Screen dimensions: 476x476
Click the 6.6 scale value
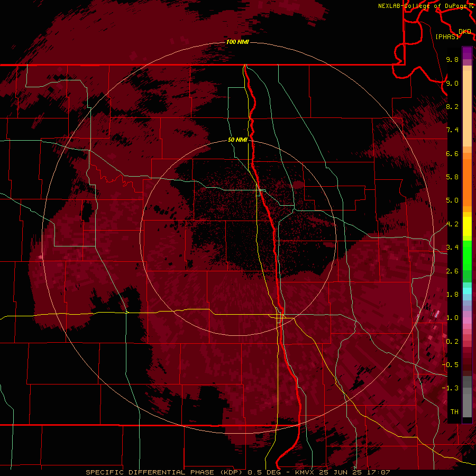click(452, 153)
